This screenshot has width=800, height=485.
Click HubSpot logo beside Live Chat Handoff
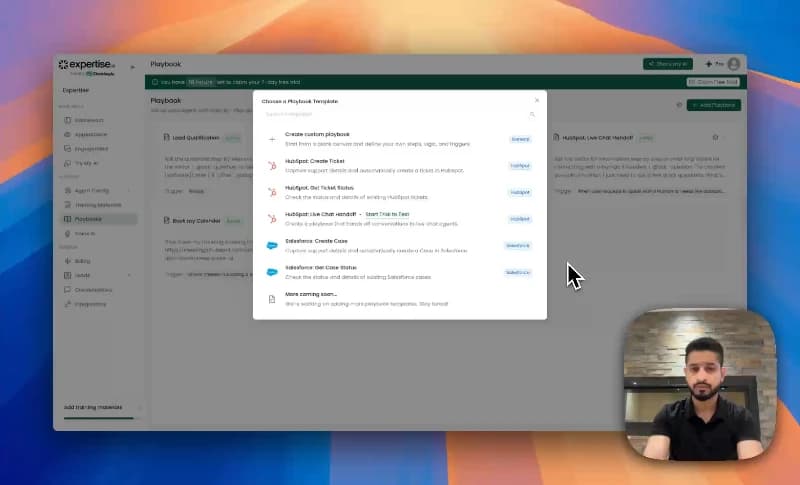(272, 218)
